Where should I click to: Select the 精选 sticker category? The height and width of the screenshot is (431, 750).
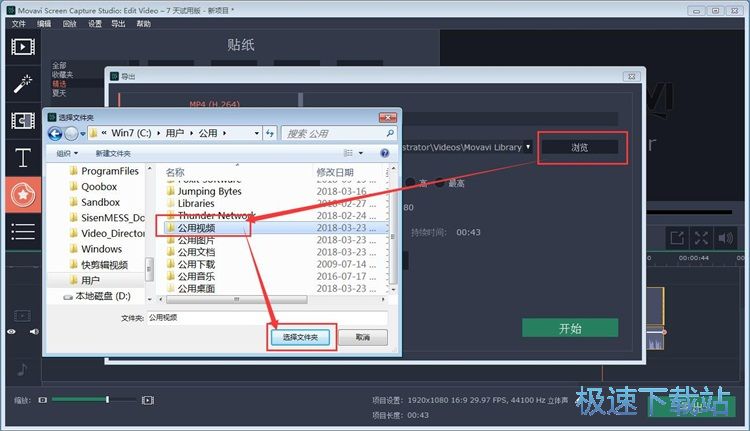point(59,84)
